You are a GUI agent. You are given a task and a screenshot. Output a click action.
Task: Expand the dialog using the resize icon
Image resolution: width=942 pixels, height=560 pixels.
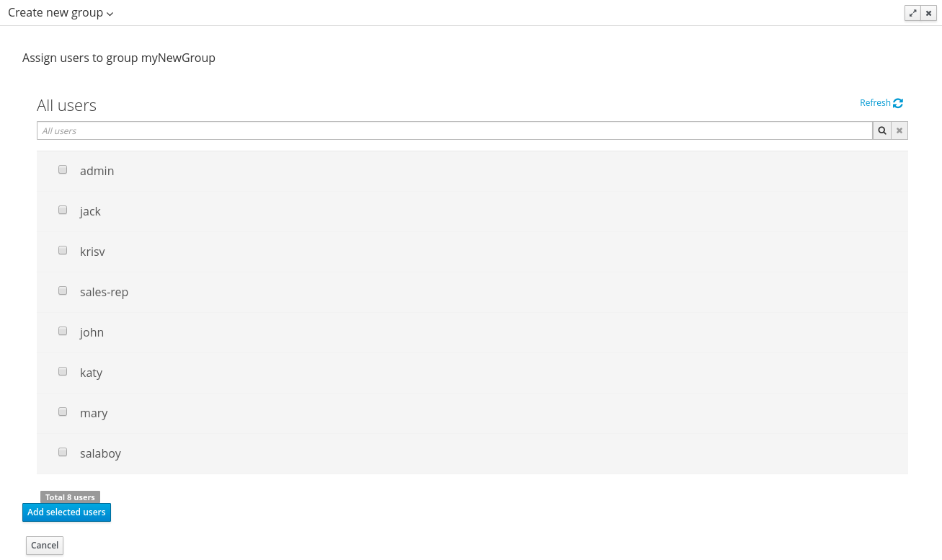[x=912, y=13]
